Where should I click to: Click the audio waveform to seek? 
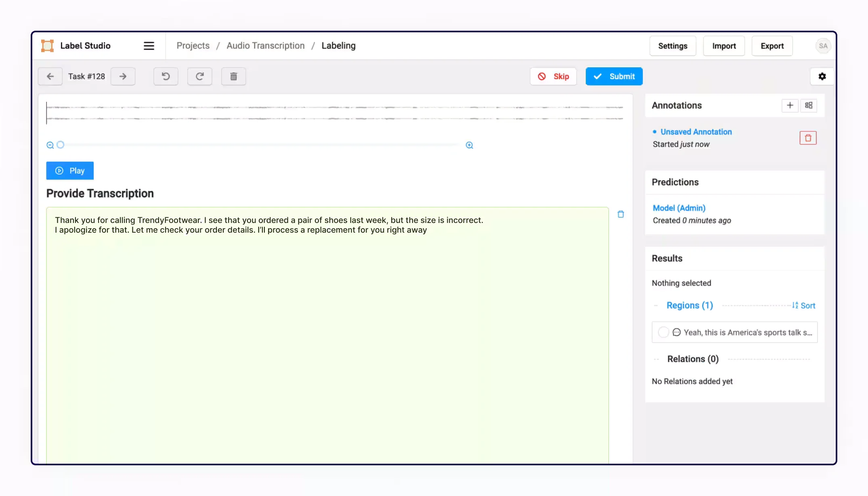[335, 113]
